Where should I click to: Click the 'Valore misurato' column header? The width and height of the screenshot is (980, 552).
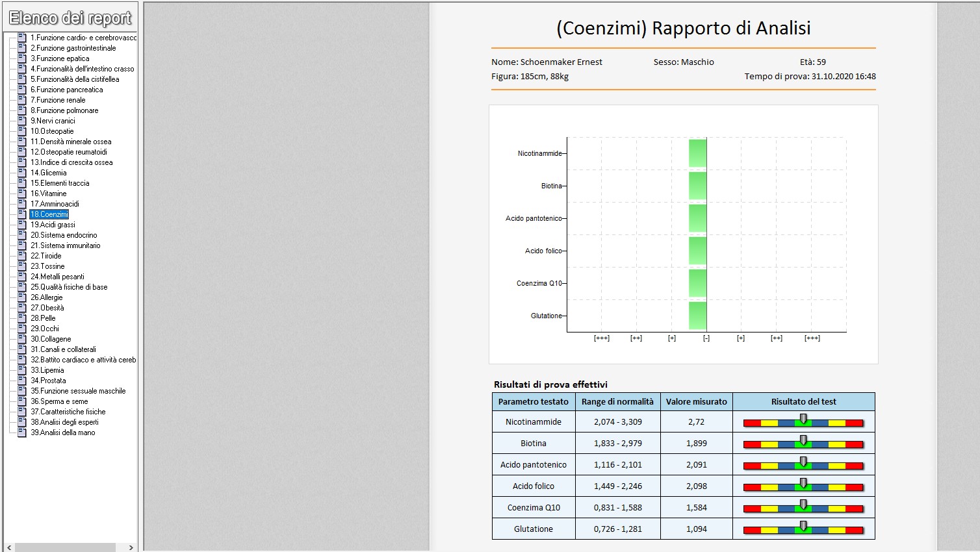697,402
